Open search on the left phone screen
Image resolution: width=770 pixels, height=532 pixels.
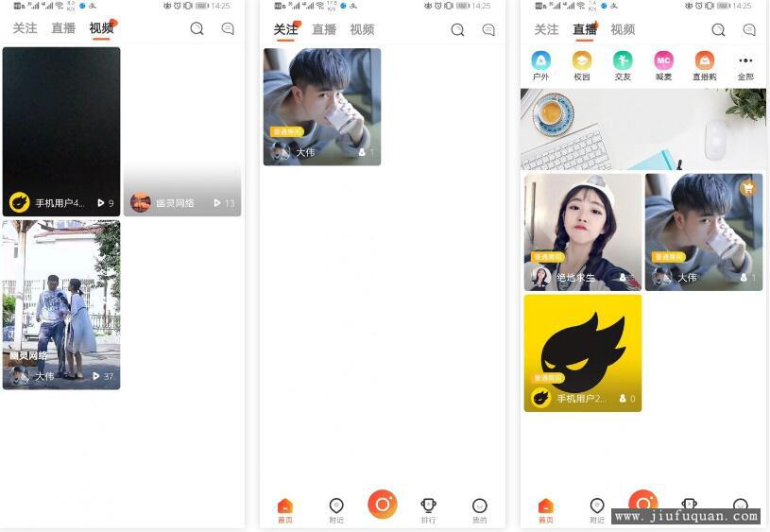(197, 29)
